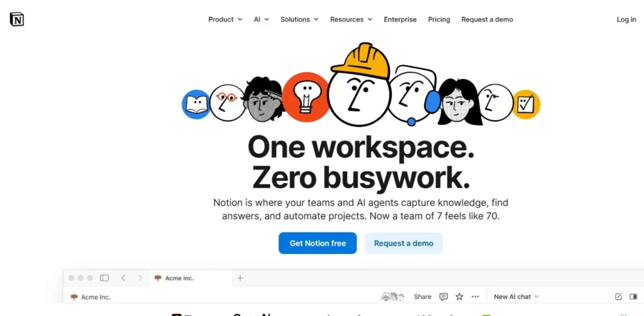Open the three-dots more options menu
Viewport: 644px width, 316px height.
click(x=475, y=297)
